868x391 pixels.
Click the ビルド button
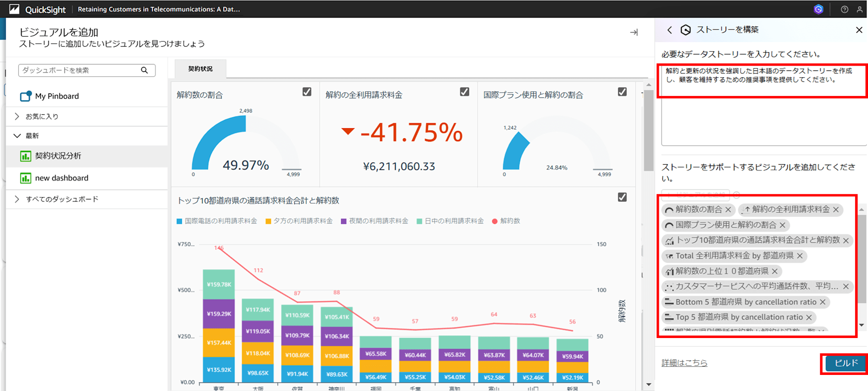(x=845, y=363)
